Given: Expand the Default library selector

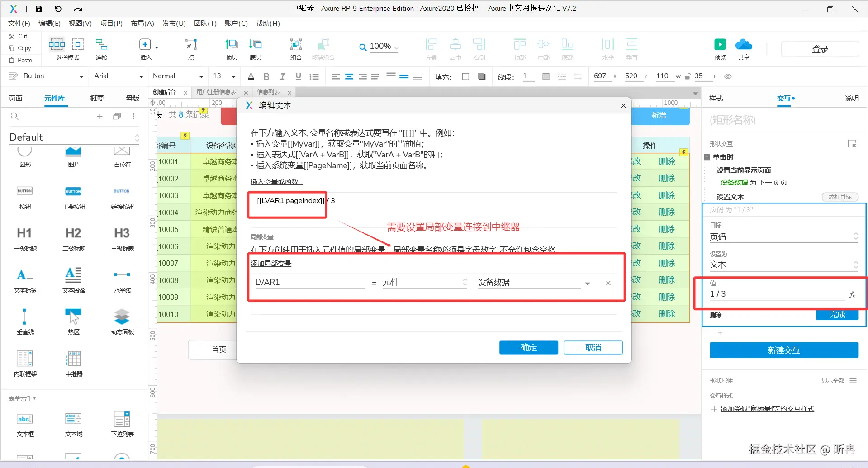Looking at the screenshot, I should click(x=75, y=137).
